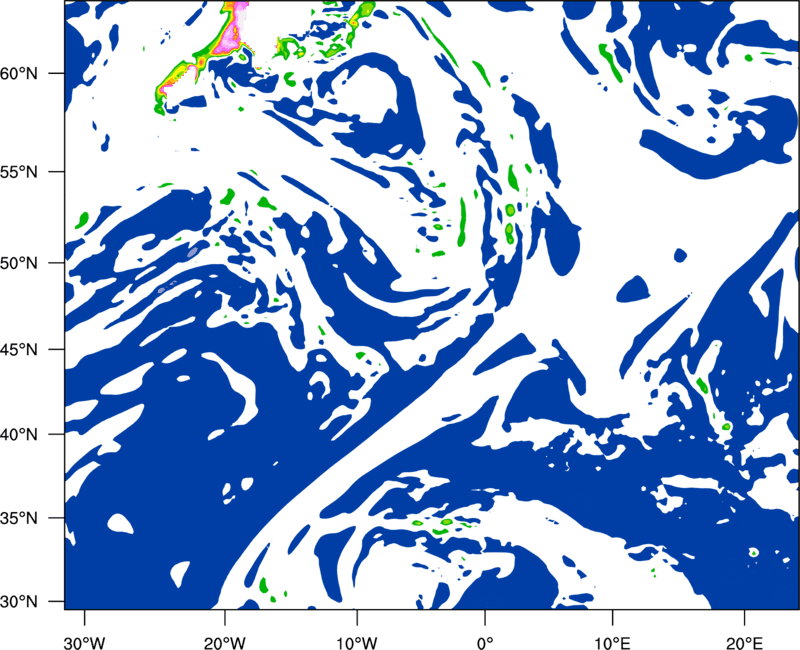Viewport: 800px width, 650px height.
Task: Click the 30°W longitude label
Action: point(84,642)
